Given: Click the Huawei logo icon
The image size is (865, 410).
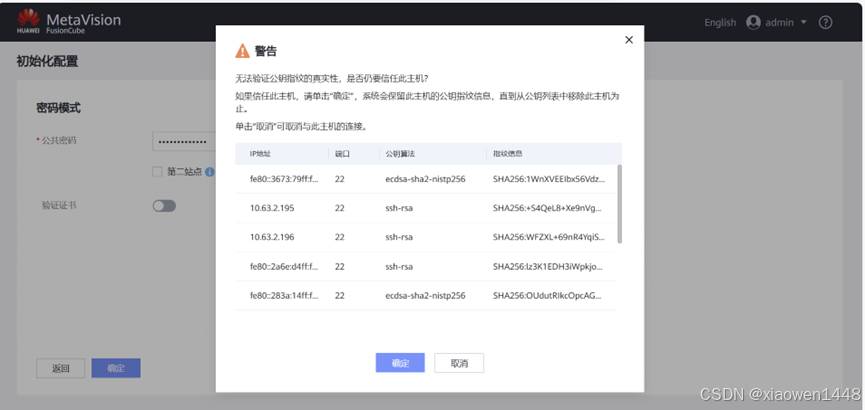Looking at the screenshot, I should (x=28, y=17).
